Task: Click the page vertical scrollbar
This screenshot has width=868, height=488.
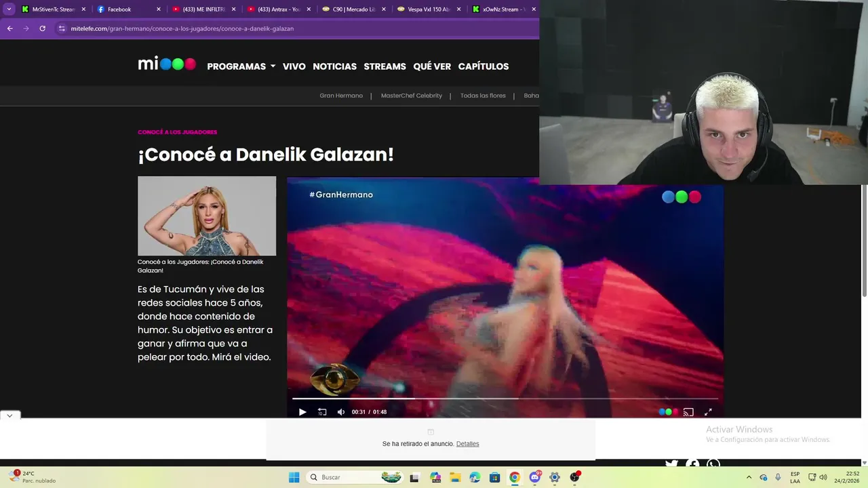Action: coord(865,241)
